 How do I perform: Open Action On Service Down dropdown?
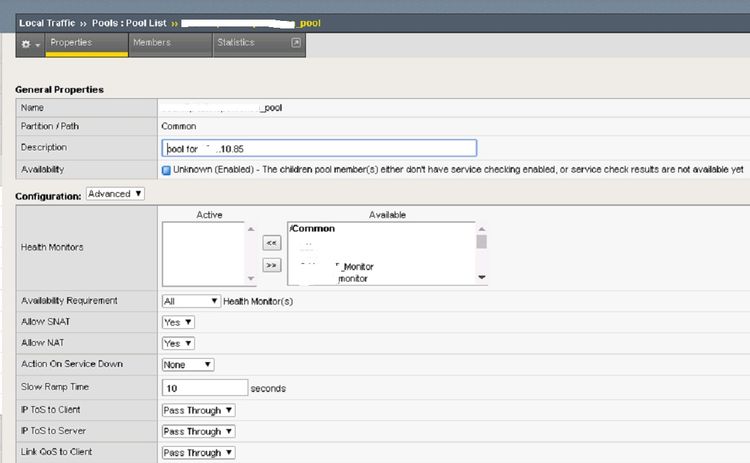(188, 365)
